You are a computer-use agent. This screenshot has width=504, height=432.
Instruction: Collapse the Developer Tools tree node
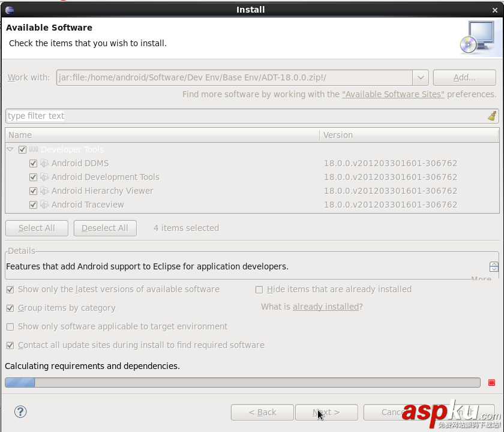coord(10,149)
